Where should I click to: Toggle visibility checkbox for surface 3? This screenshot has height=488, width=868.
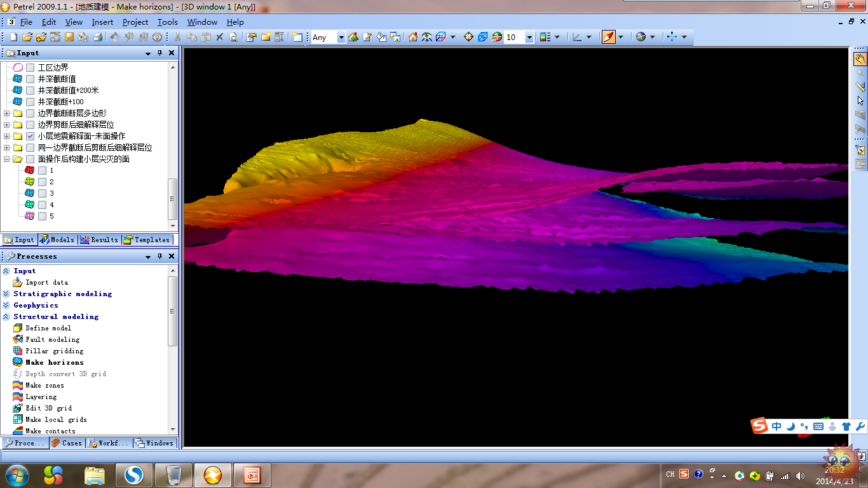42,193
